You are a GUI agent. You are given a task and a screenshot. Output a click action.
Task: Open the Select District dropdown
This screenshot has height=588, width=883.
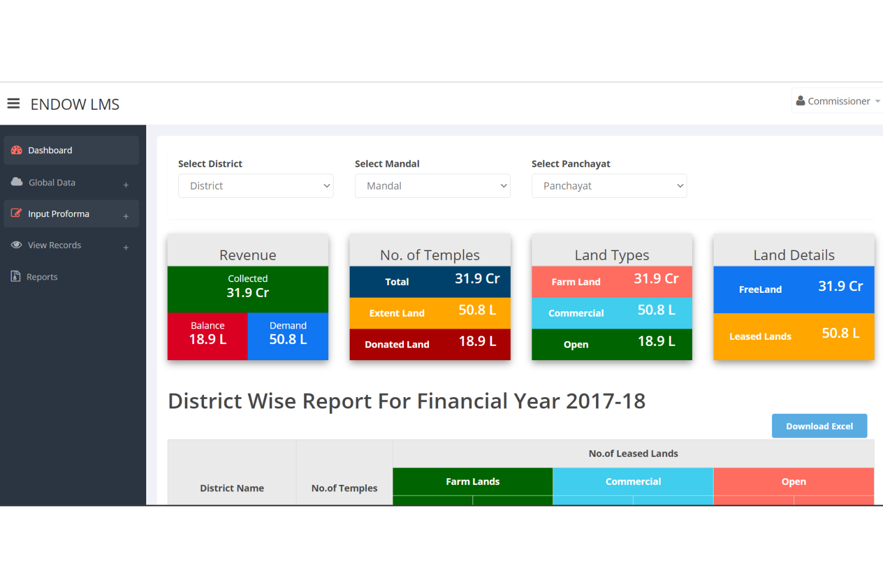(256, 186)
